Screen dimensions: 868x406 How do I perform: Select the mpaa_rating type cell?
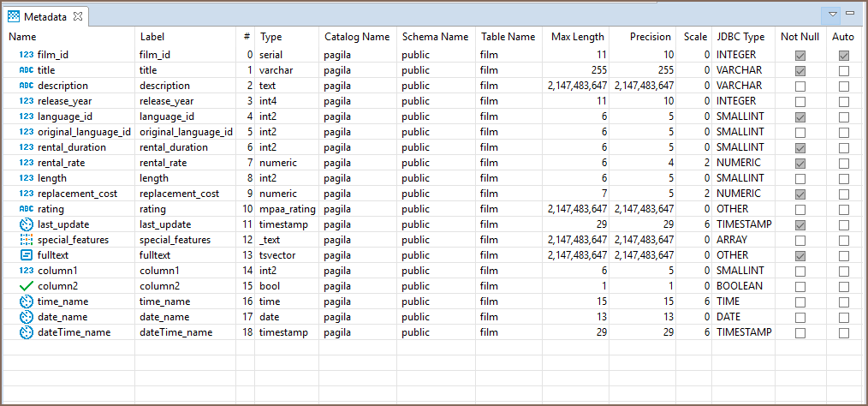point(287,209)
